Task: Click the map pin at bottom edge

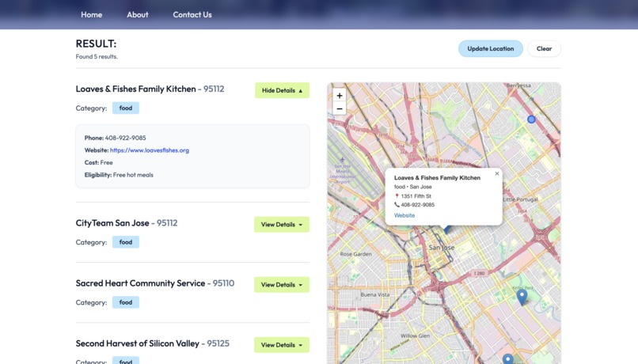Action: [x=508, y=358]
